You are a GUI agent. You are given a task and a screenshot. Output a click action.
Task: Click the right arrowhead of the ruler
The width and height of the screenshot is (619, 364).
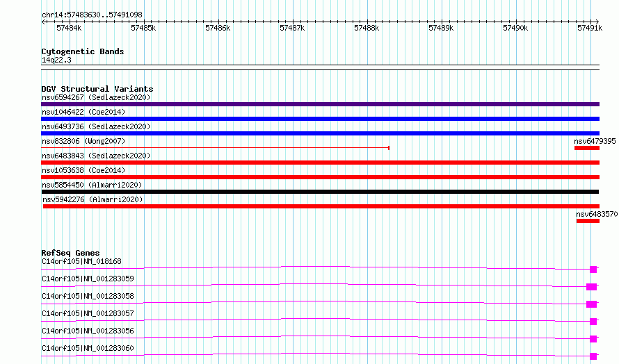597,22
